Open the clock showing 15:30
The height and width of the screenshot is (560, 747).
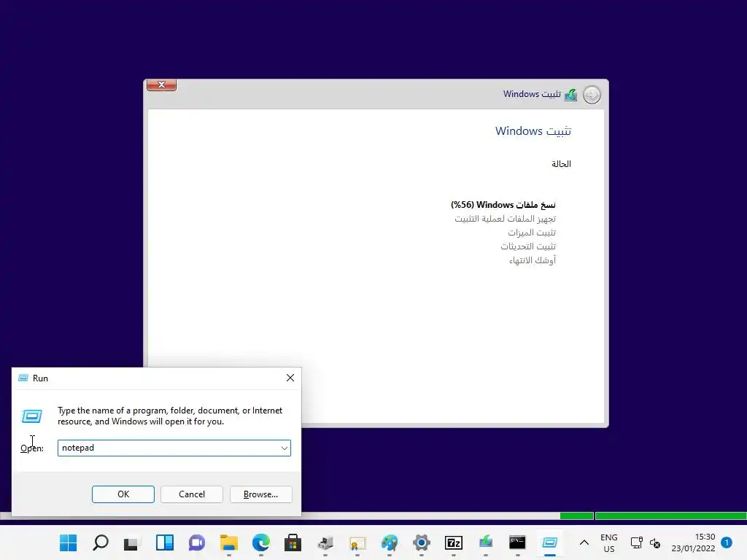[x=693, y=542]
